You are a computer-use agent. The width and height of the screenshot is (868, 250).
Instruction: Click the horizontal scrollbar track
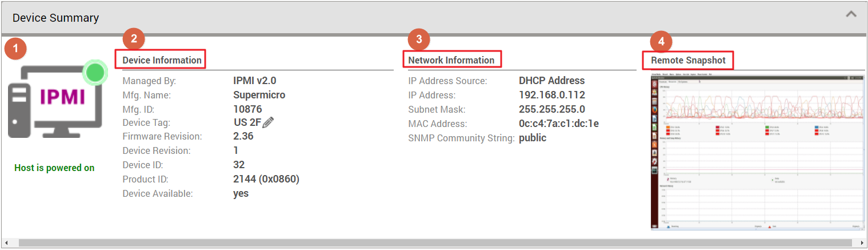[x=434, y=243]
